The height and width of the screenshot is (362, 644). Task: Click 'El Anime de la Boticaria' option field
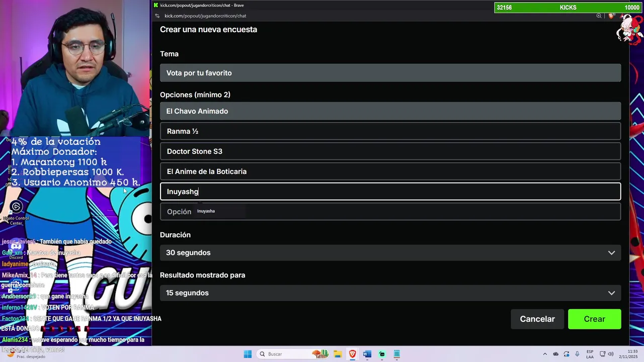click(x=390, y=171)
